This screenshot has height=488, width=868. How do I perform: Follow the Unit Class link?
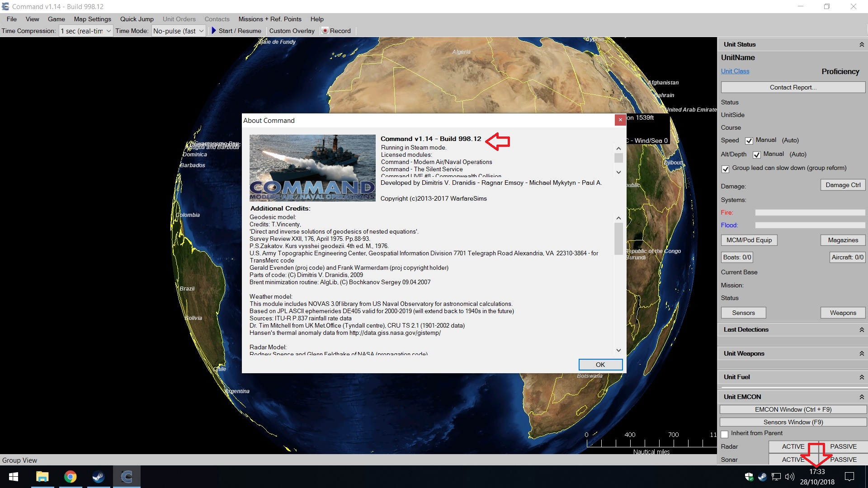click(x=735, y=71)
